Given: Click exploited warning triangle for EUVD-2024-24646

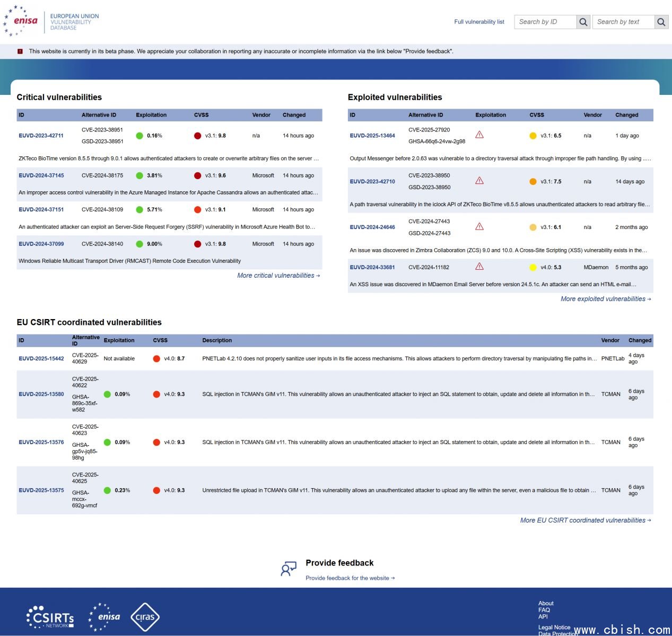Looking at the screenshot, I should coord(479,226).
